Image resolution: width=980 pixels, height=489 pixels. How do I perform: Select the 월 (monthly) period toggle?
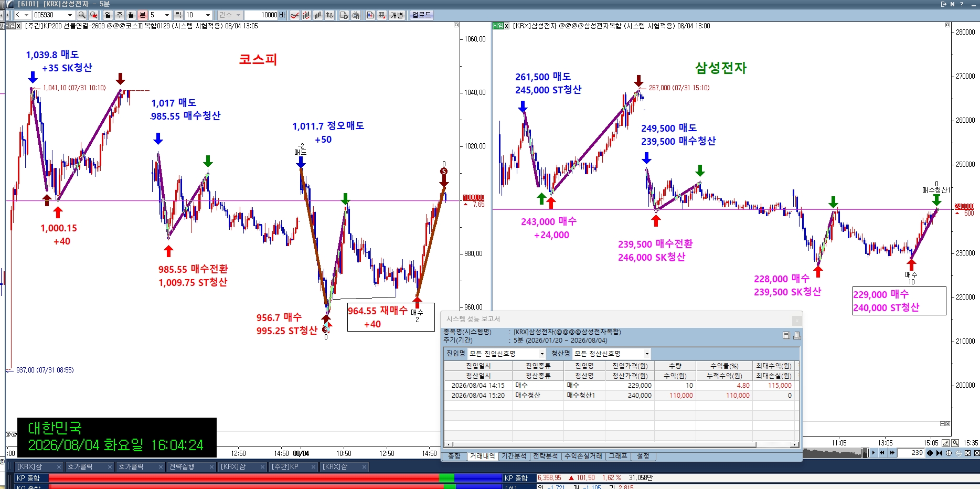click(x=131, y=15)
